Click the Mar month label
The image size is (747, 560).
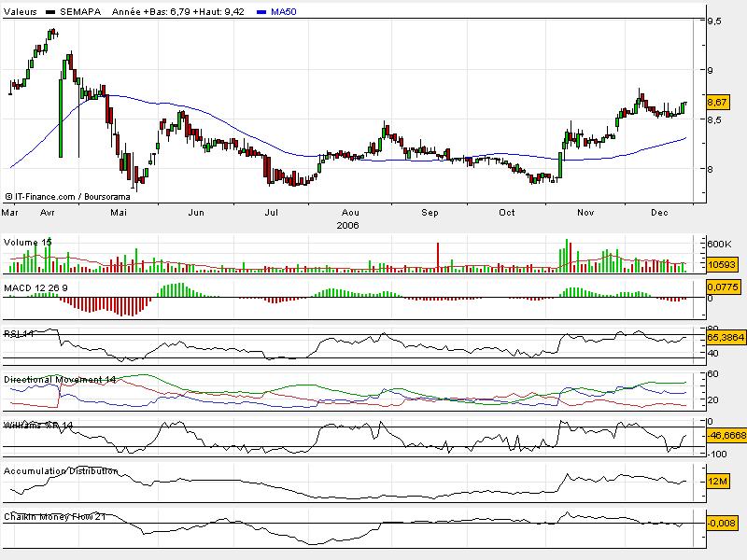tap(9, 213)
